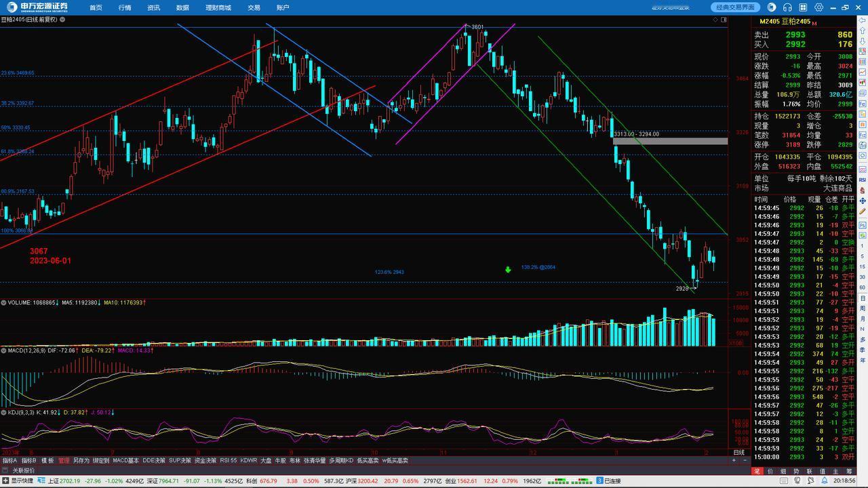Apply 牛股 template
This screenshot has height=488, width=868.
[x=281, y=460]
